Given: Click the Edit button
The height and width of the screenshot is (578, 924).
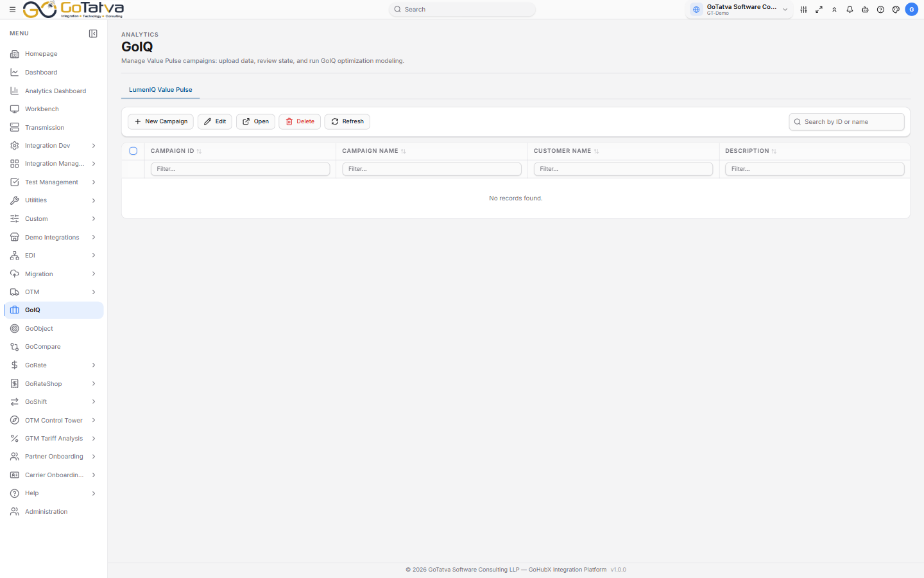Looking at the screenshot, I should coord(215,121).
